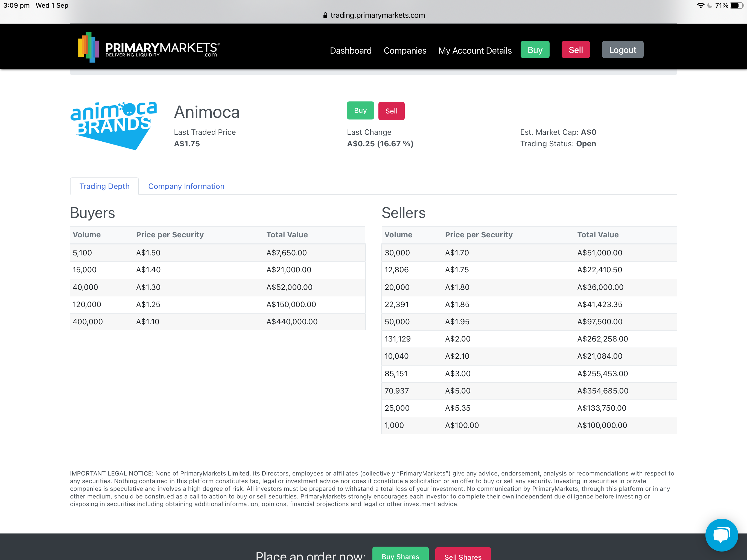The image size is (747, 560).
Task: Select seller volume 70,937
Action: pos(396,391)
